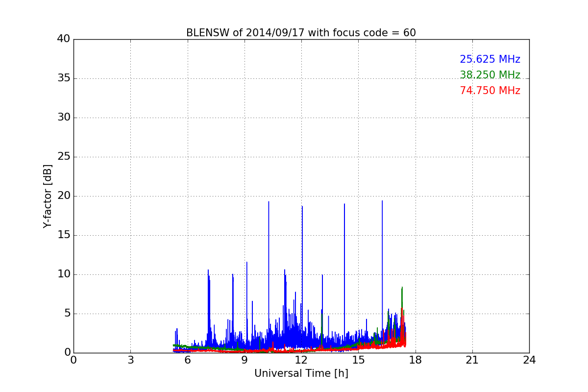
Task: Click the plot title mentioning BLENSW 2014/09/17
Action: (301, 33)
